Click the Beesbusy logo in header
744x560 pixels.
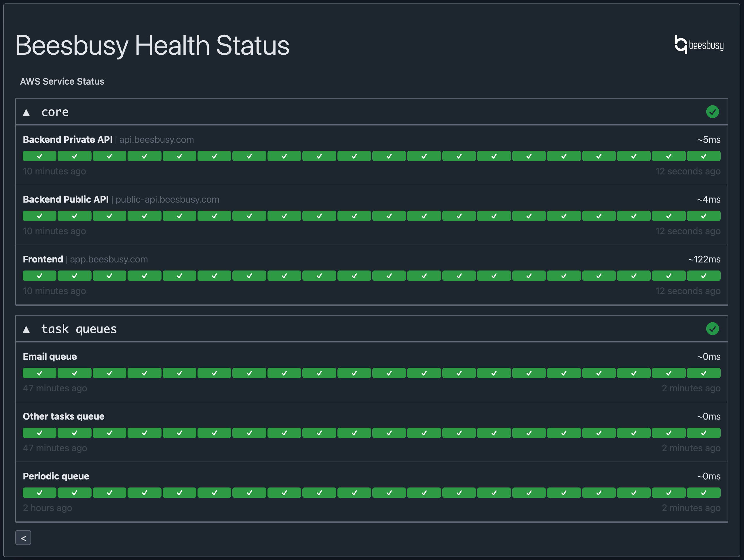(x=699, y=45)
